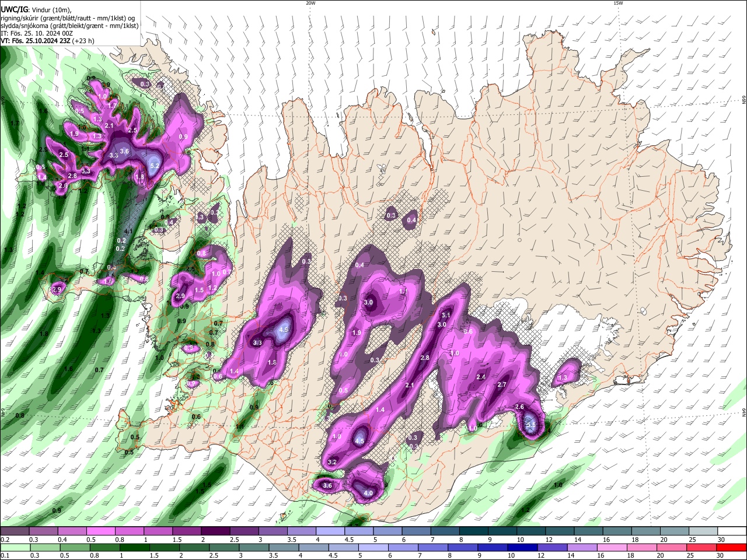Pick the palest green 0.1–0.3 rain legend swatch
This screenshot has height=560, width=747.
coord(15,547)
